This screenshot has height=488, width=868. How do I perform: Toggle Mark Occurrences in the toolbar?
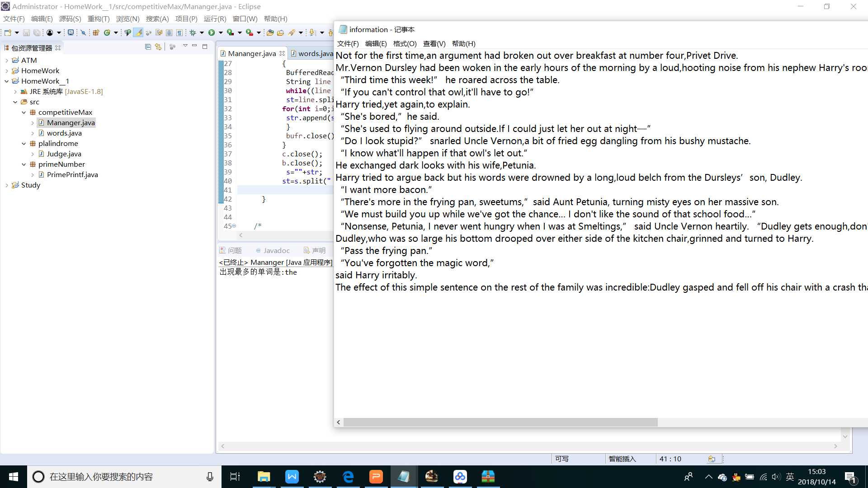click(x=138, y=33)
